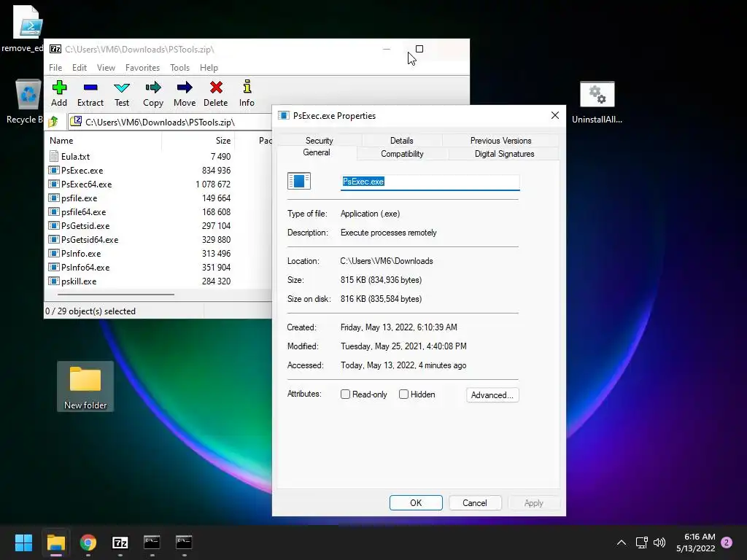The width and height of the screenshot is (747, 560).
Task: Click the Move toolbar icon
Action: point(185,87)
